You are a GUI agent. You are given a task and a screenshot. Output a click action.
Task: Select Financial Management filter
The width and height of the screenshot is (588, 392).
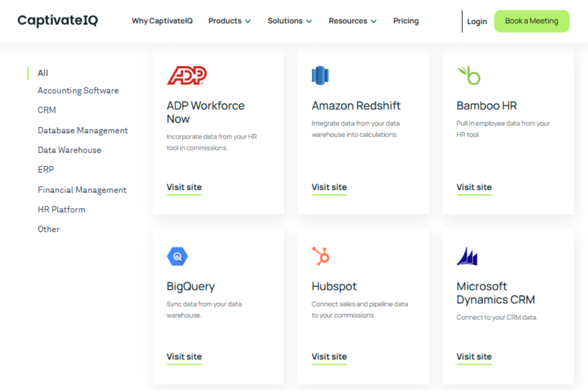[x=82, y=190]
